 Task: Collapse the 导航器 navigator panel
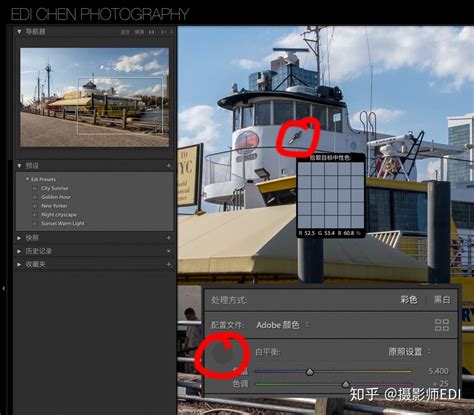19,32
